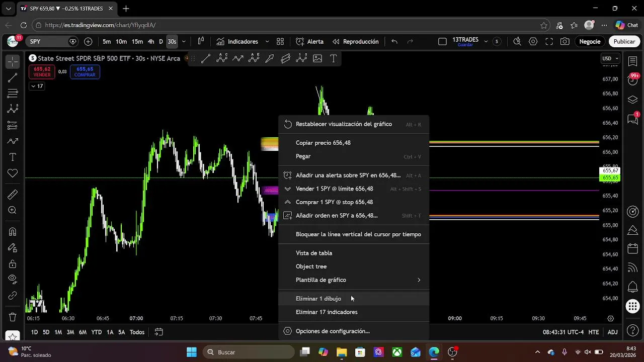Expand indicators favorites dropdown arrow
Viewport: 644px width, 362px height.
pyautogui.click(x=267, y=42)
